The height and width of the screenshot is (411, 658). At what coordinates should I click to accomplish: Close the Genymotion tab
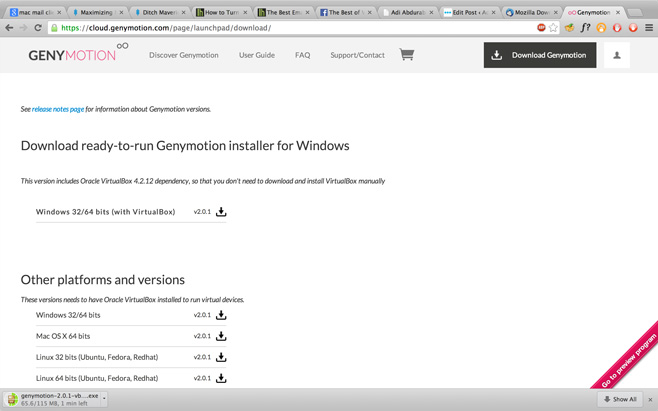click(618, 13)
